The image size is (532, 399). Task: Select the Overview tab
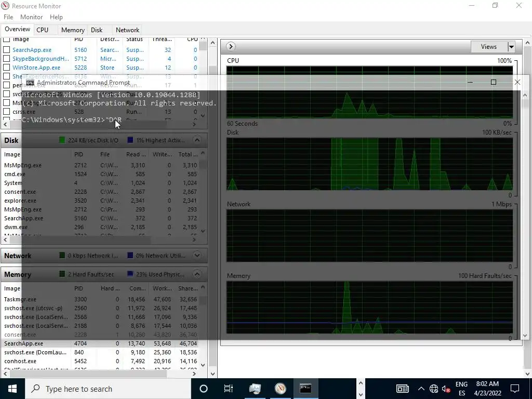pyautogui.click(x=17, y=29)
